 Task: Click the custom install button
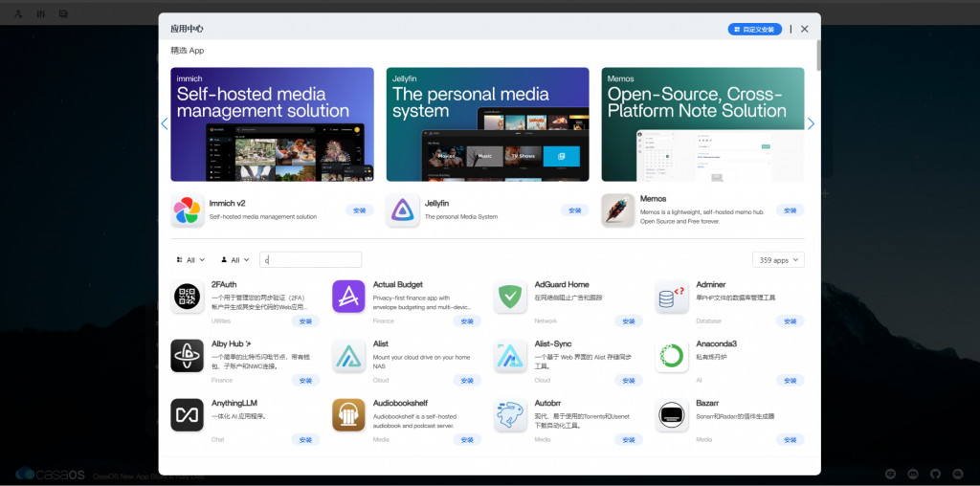tap(755, 30)
